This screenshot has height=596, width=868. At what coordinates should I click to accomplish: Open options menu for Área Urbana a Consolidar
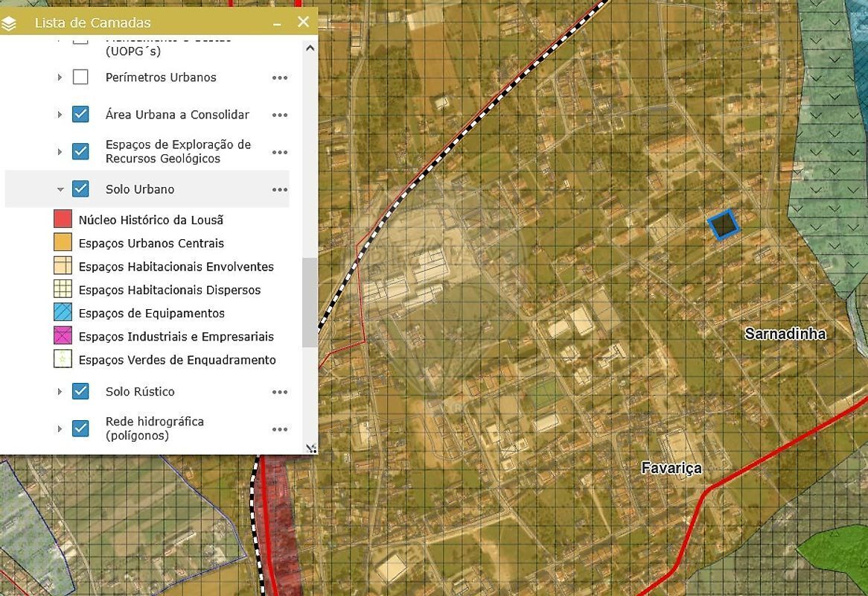click(x=280, y=115)
